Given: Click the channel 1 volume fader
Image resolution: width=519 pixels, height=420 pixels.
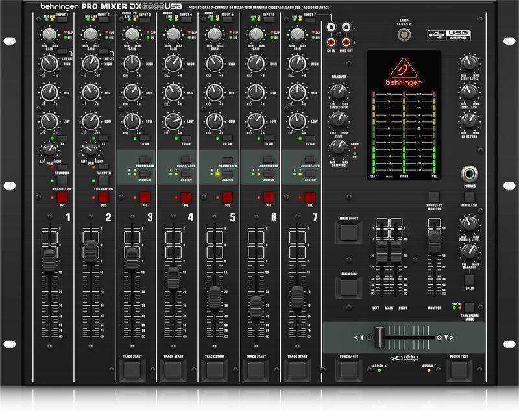Looking at the screenshot, I should pyautogui.click(x=50, y=261).
